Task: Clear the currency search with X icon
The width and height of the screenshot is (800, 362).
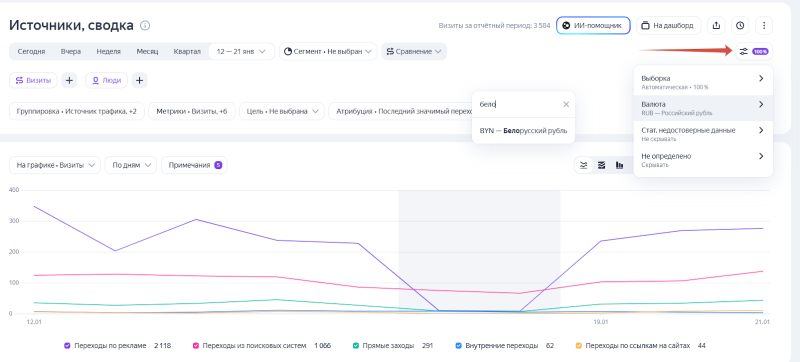Action: [x=566, y=105]
